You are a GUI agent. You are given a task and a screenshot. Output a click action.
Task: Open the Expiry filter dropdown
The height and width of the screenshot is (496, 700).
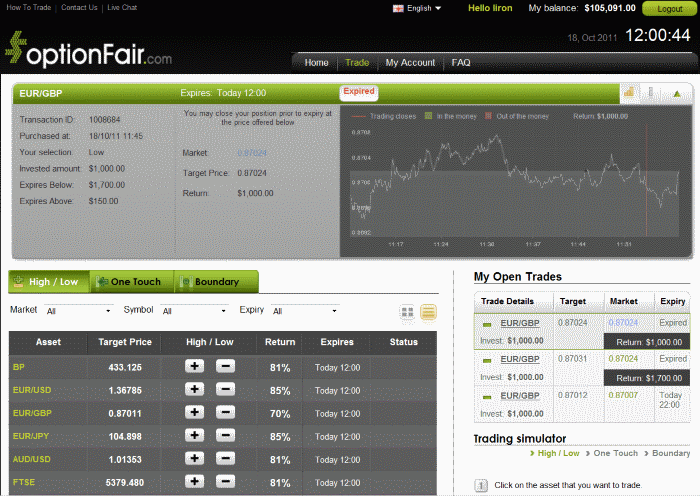[305, 312]
